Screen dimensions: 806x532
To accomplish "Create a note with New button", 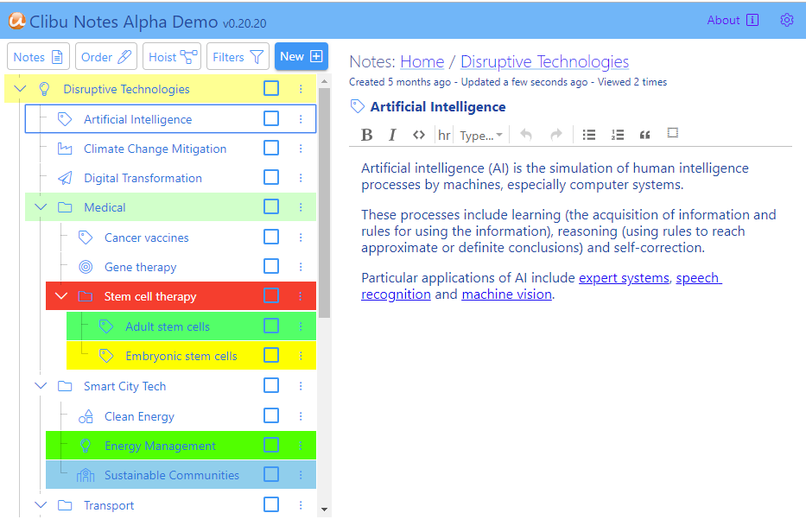I will (301, 56).
